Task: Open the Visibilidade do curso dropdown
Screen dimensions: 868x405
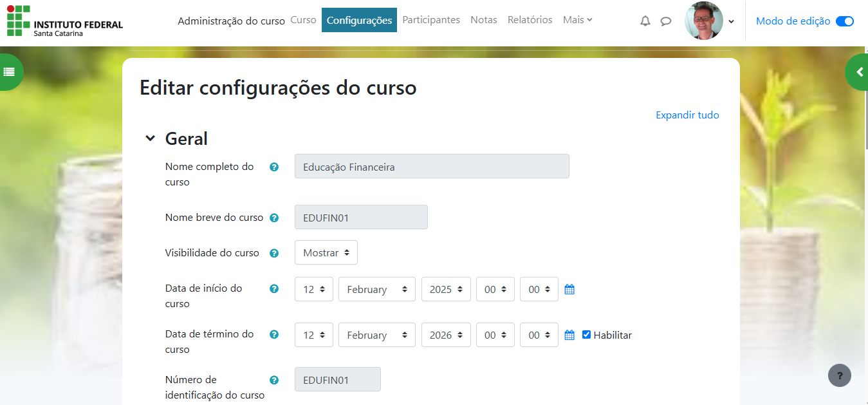Action: [x=326, y=253]
